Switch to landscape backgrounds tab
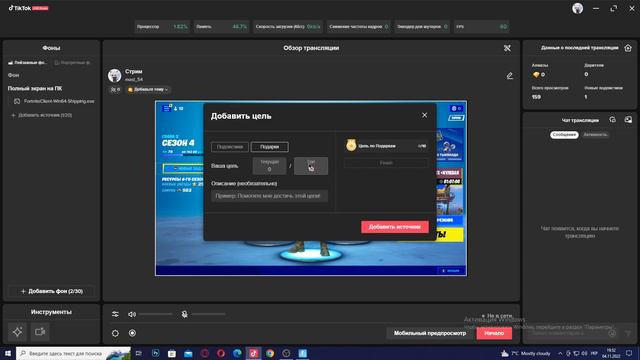640x360 pixels. (27, 63)
